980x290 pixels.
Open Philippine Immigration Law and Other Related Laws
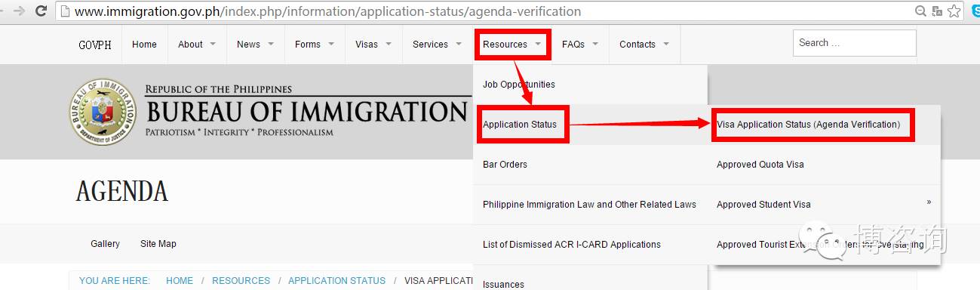click(x=589, y=205)
